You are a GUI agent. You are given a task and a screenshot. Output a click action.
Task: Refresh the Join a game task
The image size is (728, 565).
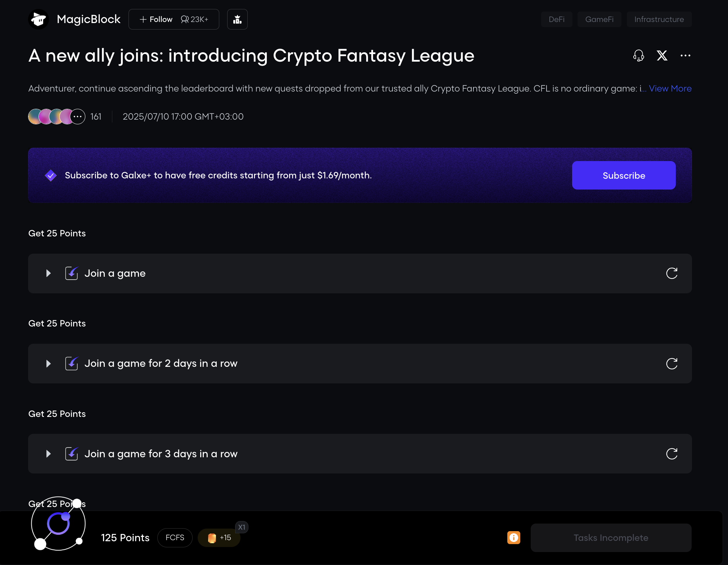coord(672,273)
